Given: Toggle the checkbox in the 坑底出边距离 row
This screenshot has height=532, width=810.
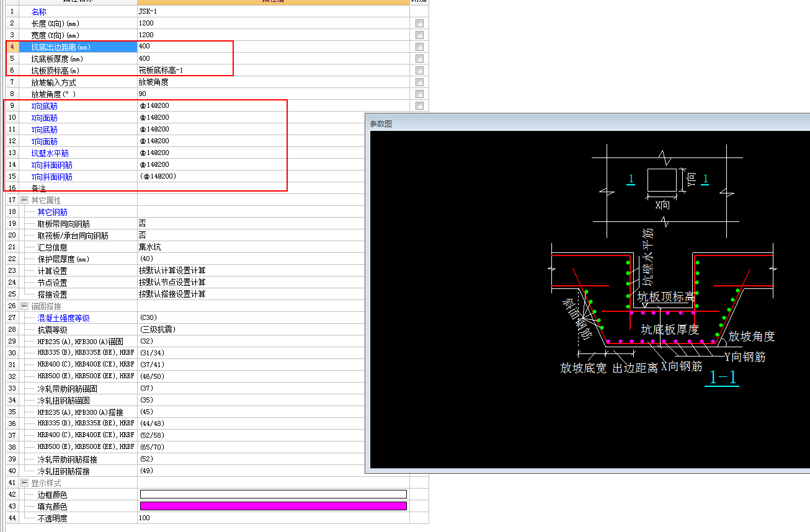Looking at the screenshot, I should click(x=420, y=47).
